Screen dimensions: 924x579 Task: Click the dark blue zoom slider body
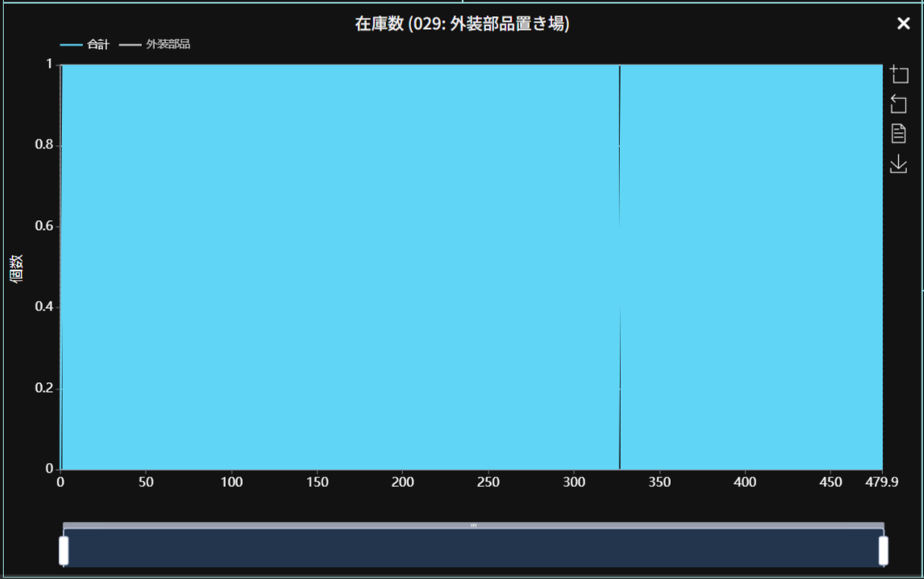coord(473,548)
